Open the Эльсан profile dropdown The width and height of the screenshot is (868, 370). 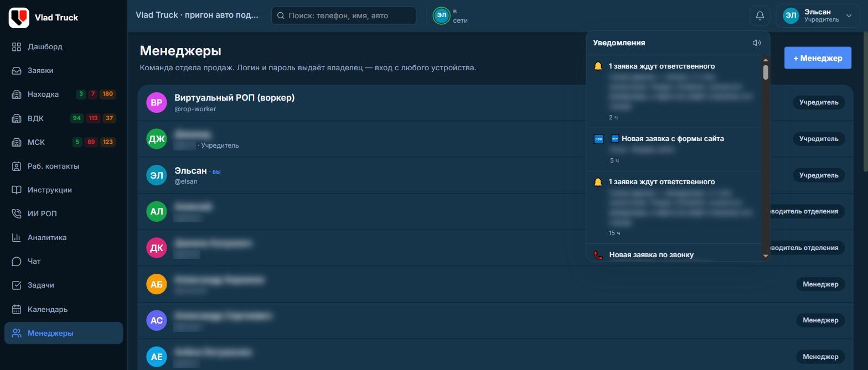818,15
